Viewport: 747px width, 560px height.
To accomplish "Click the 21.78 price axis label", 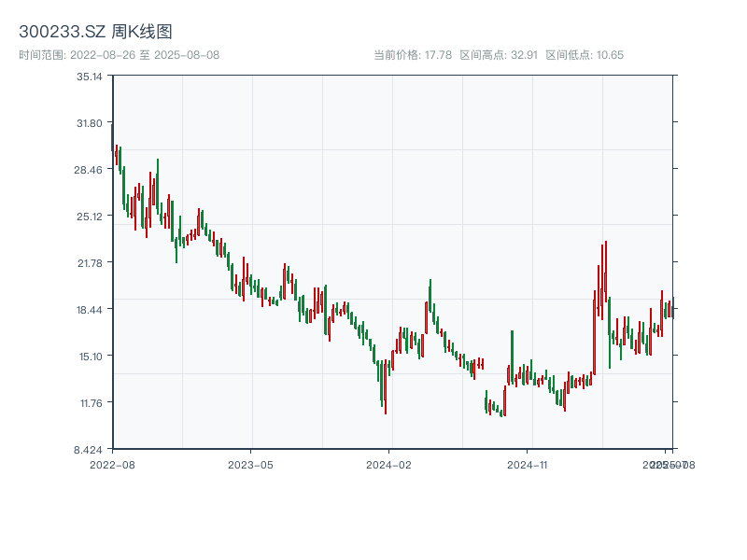I will click(90, 263).
